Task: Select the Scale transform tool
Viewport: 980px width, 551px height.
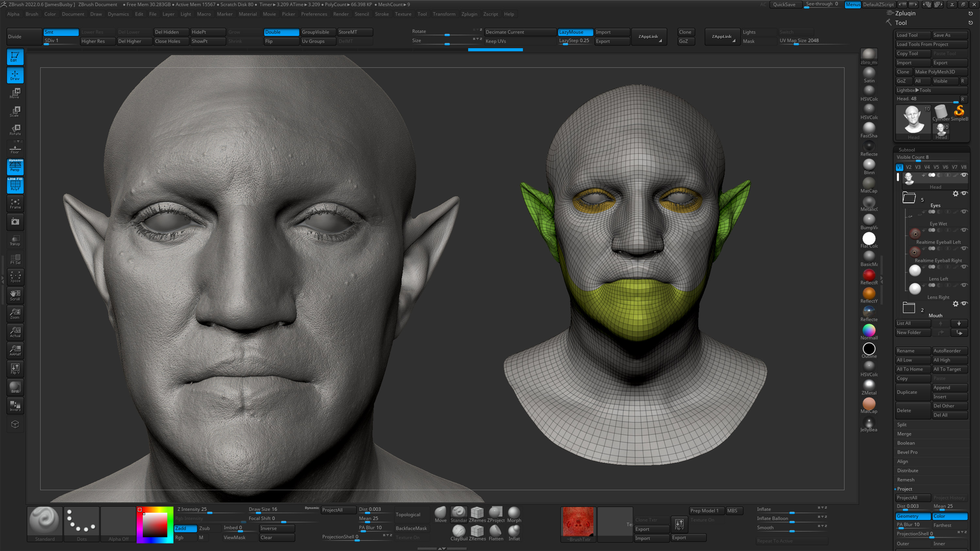Action: [x=15, y=111]
